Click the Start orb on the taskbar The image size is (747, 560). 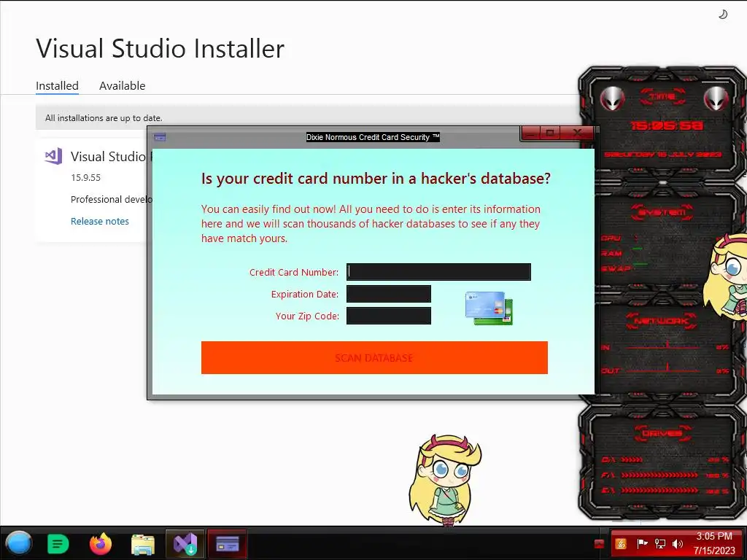18,543
